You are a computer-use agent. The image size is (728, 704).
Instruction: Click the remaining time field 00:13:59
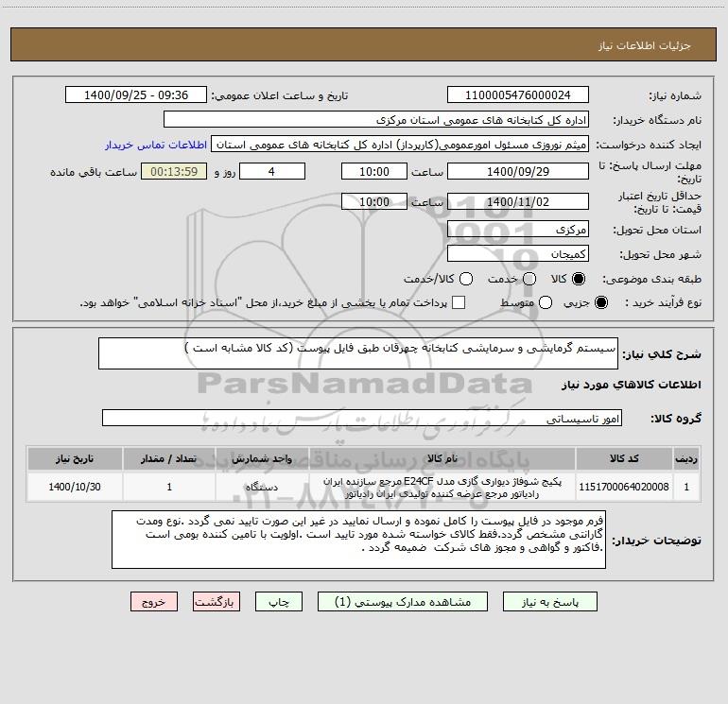pos(174,171)
